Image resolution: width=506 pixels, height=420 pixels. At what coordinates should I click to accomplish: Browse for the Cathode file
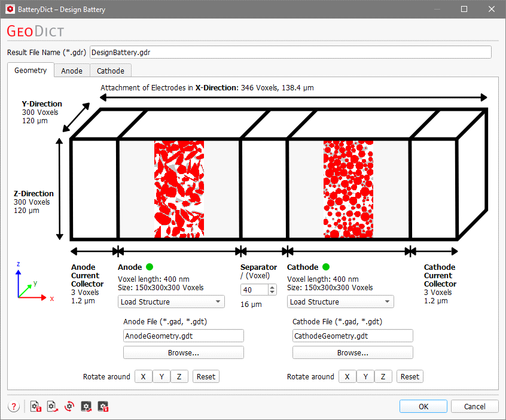[x=353, y=352]
